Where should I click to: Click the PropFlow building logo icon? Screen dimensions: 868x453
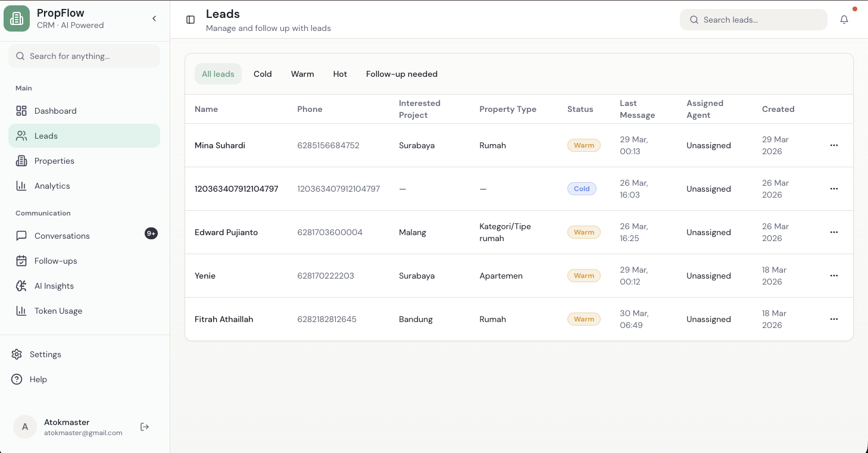(x=17, y=18)
